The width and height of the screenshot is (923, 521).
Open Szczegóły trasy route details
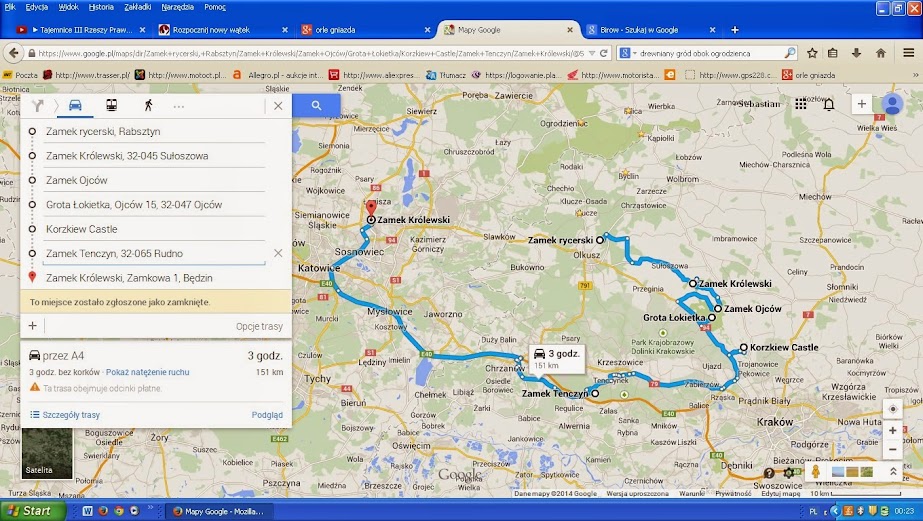click(x=65, y=414)
